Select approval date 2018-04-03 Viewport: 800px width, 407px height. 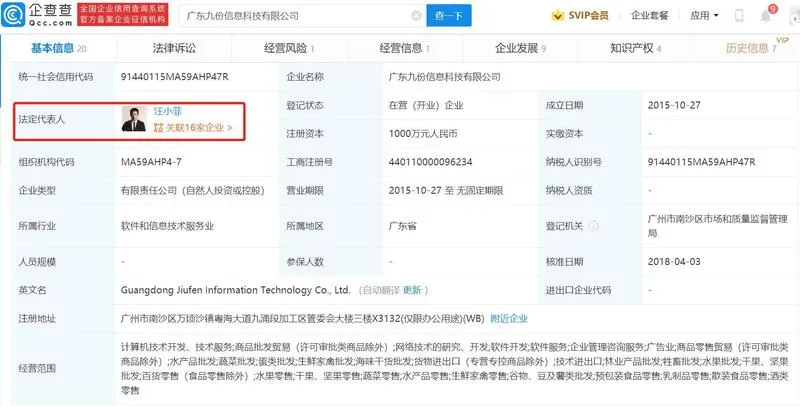click(x=674, y=262)
